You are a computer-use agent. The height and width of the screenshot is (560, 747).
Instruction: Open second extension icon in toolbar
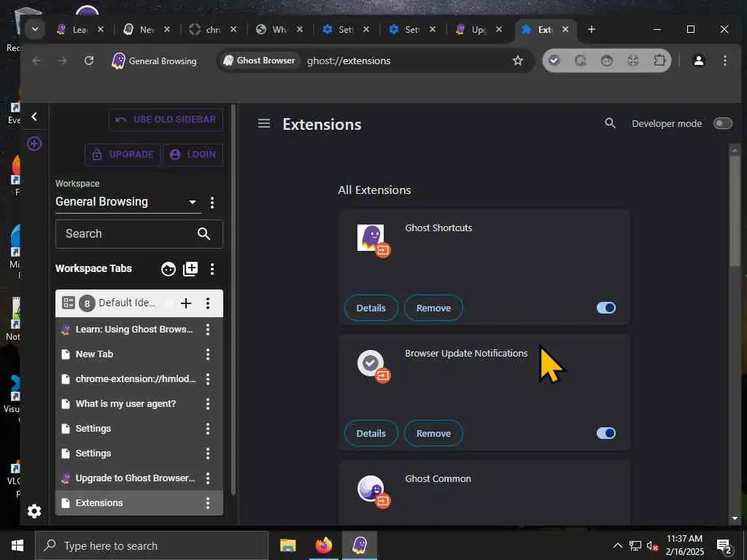[580, 61]
